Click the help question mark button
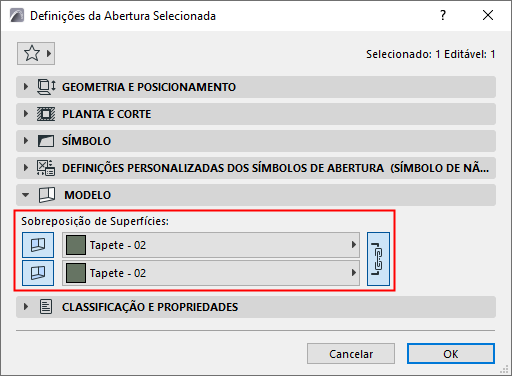Screen dimensions: 512x376 coord(443,15)
